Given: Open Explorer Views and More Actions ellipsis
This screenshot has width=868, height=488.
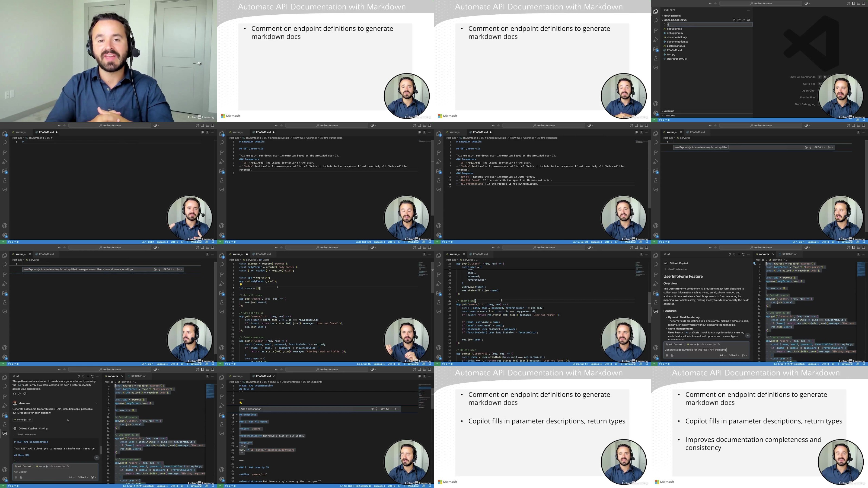Looking at the screenshot, I should coord(748,10).
